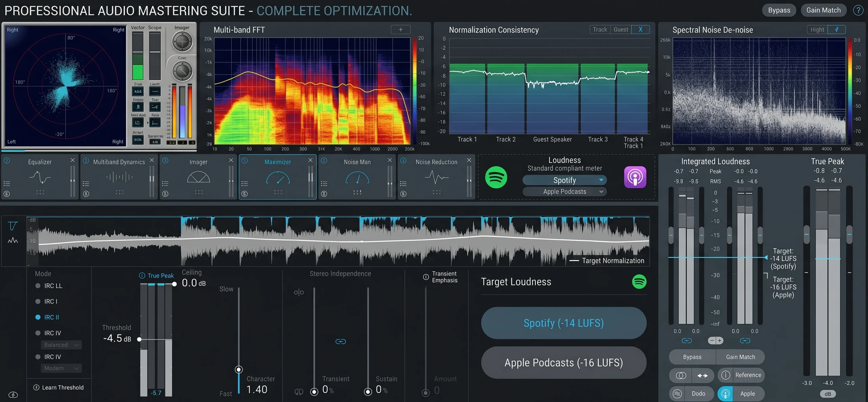The height and width of the screenshot is (402, 868).
Task: Click the eye icon at bottom left
Action: coord(13,395)
